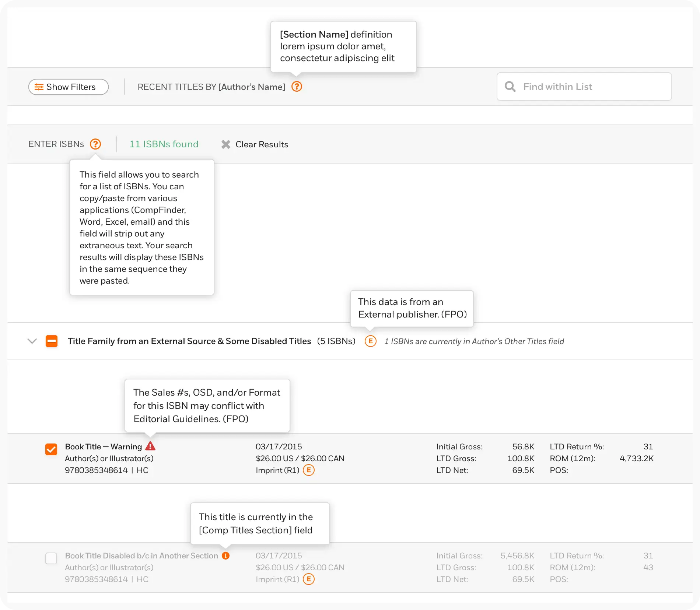Click the red warning triangle beside Book Title
700x610 pixels.
click(x=150, y=446)
